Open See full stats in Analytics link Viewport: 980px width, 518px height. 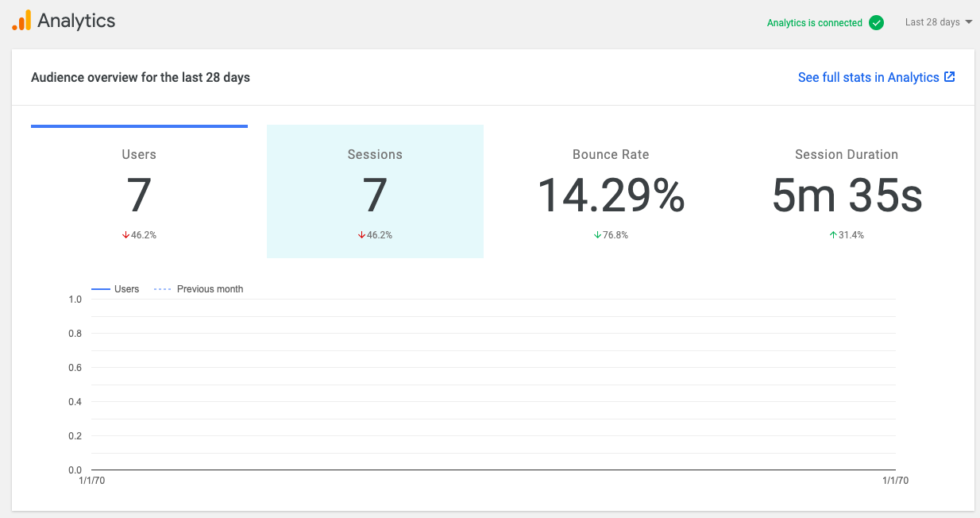(877, 77)
